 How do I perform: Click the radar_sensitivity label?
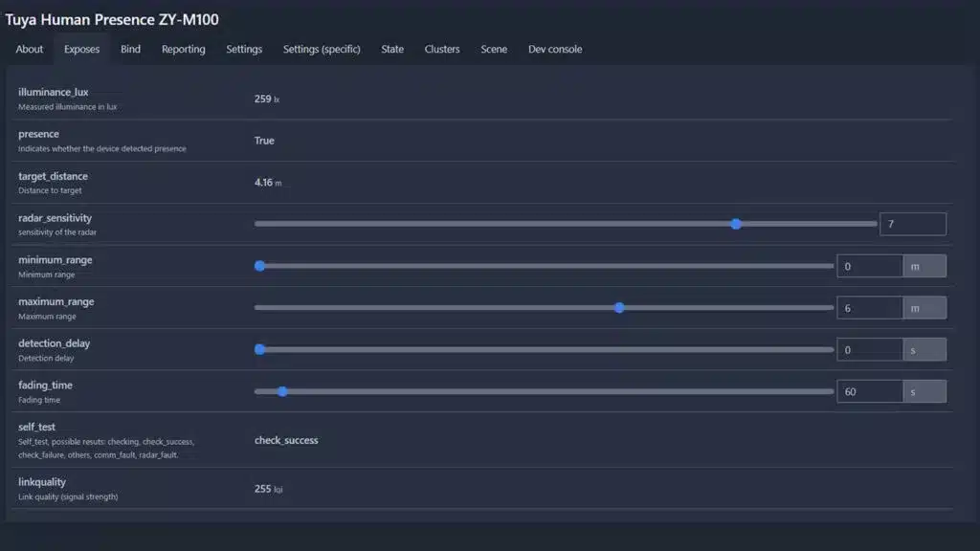tap(55, 218)
